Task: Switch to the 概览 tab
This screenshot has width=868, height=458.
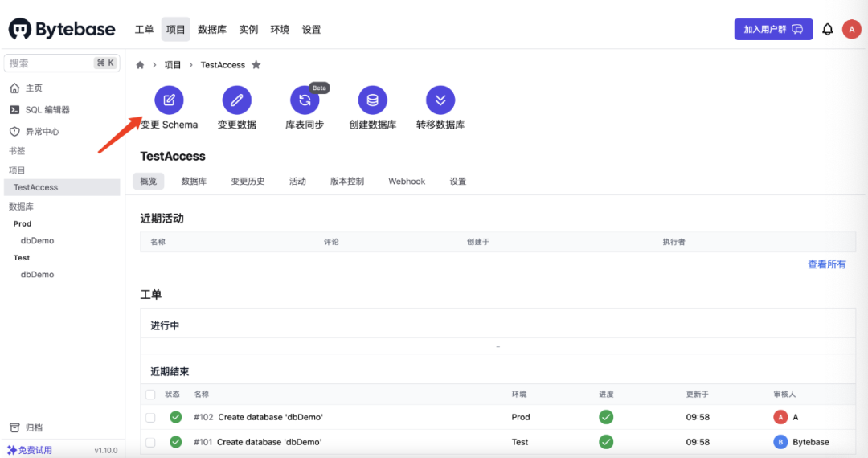Action: point(149,182)
